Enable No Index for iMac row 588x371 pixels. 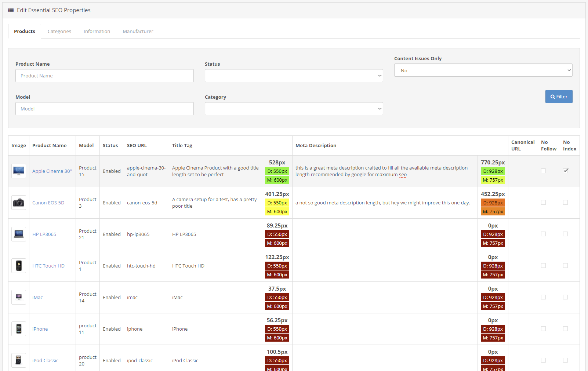(x=565, y=297)
